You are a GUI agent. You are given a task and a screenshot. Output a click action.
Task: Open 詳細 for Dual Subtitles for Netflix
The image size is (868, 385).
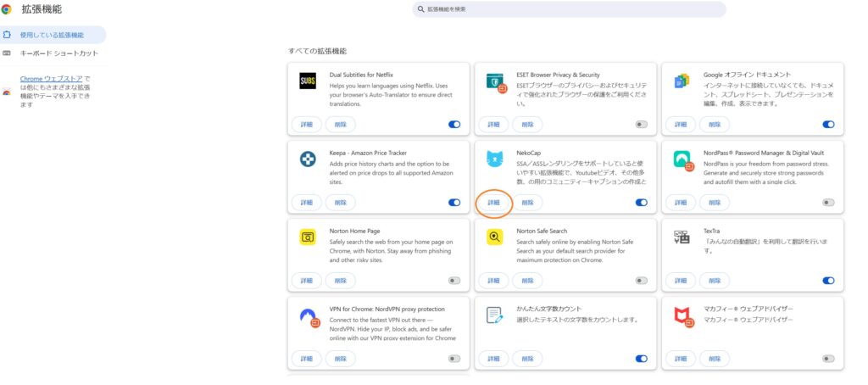click(307, 125)
